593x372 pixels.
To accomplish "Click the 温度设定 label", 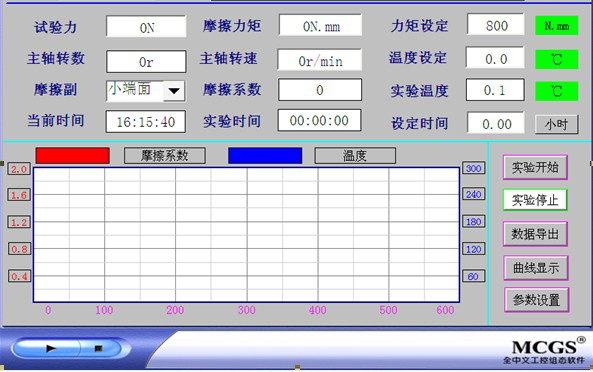I will (x=418, y=58).
